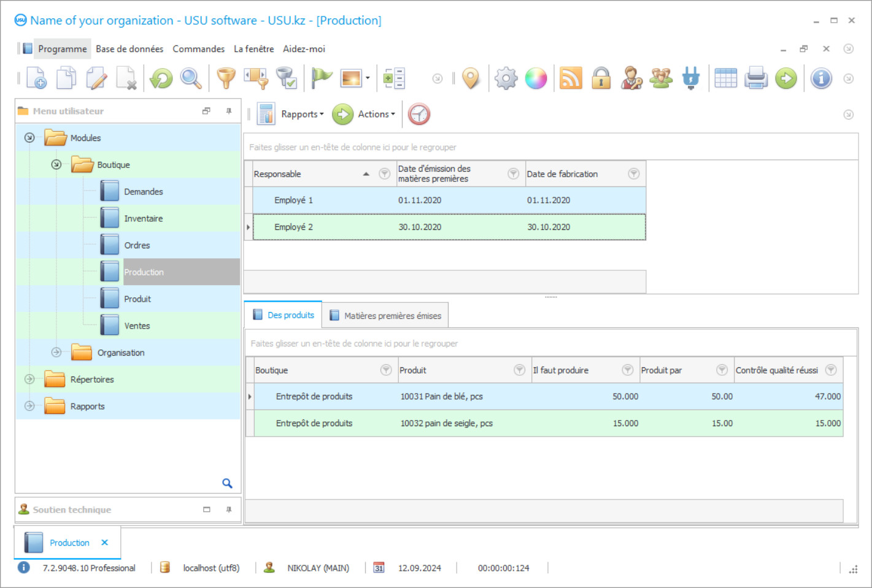Open filter for Responsable column
872x588 pixels.
pyautogui.click(x=385, y=174)
